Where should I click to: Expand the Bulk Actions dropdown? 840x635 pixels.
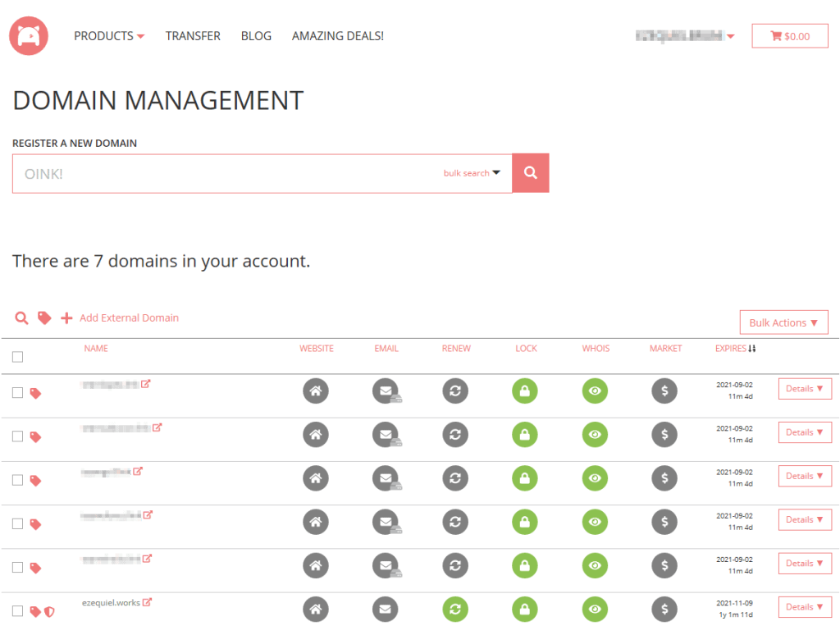783,322
